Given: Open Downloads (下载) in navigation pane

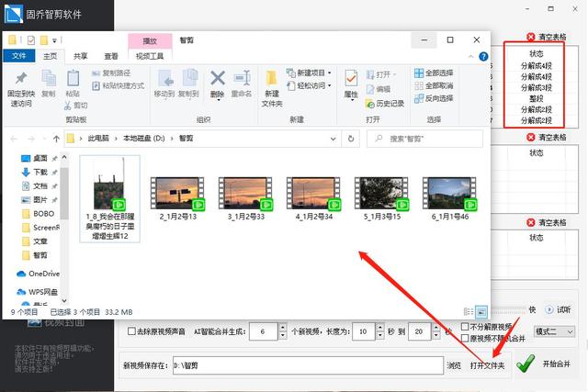Looking at the screenshot, I should click(35, 172).
